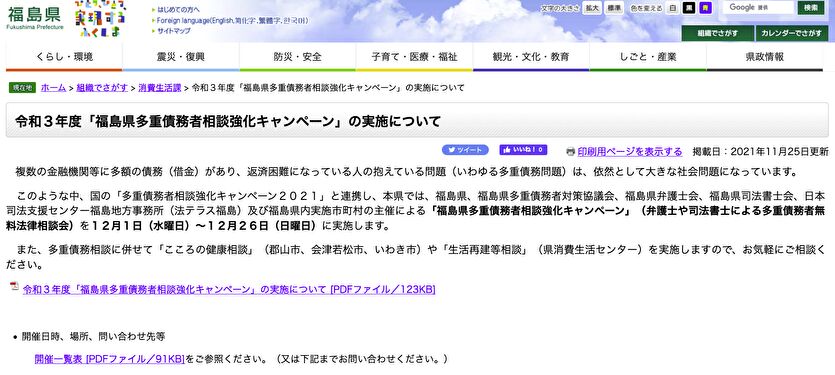Open 消費生活課 breadcrumb link
Screen dimensions: 835x375
pos(159,88)
